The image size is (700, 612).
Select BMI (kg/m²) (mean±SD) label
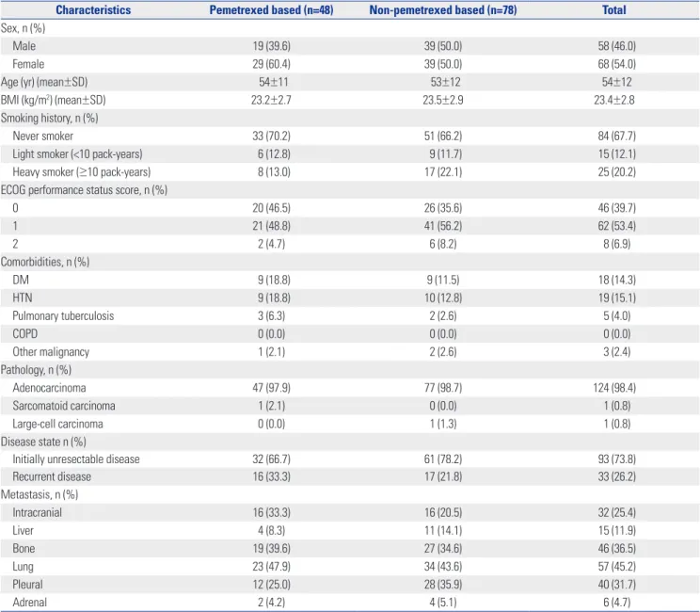[x=53, y=100]
